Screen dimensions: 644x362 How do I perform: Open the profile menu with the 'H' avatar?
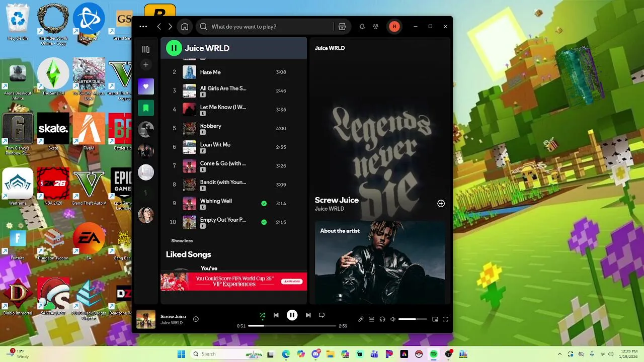394,27
